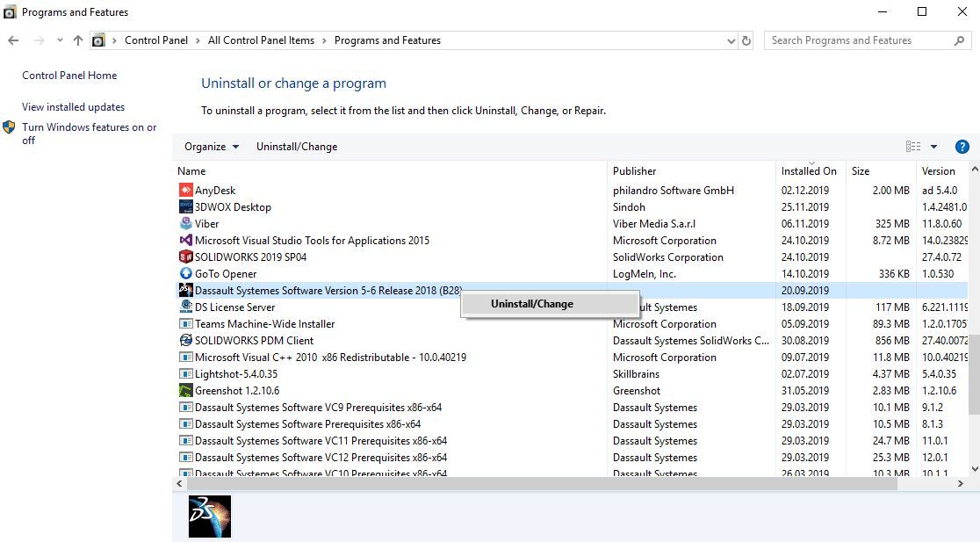Go to Control Panel Home
Image resolution: width=980 pixels, height=542 pixels.
[x=69, y=76]
